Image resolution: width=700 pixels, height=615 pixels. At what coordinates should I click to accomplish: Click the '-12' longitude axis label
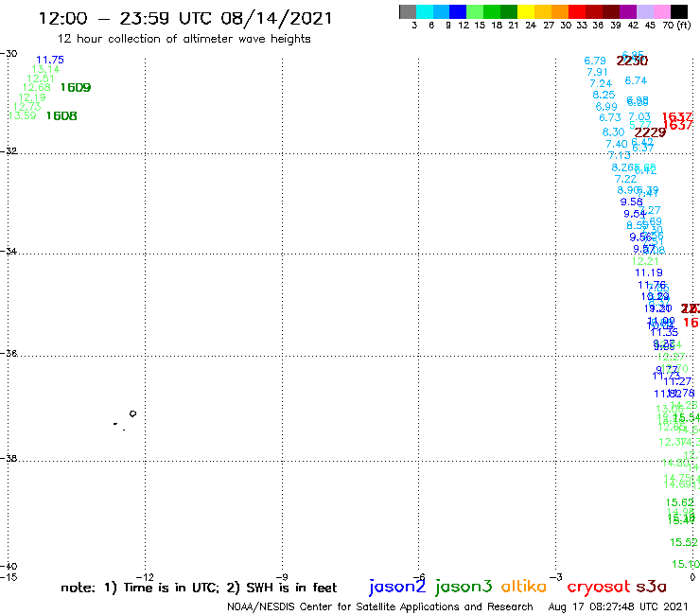tap(145, 577)
